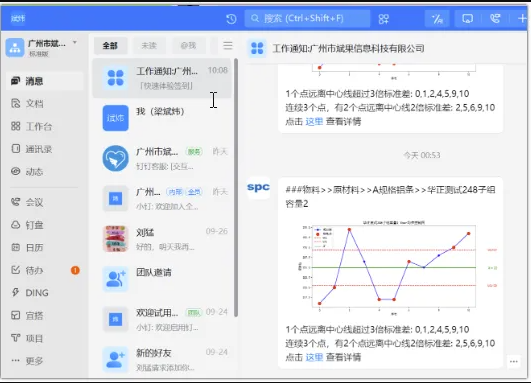Click the phone call icon in top bar
The height and width of the screenshot is (383, 531).
pyautogui.click(x=495, y=18)
